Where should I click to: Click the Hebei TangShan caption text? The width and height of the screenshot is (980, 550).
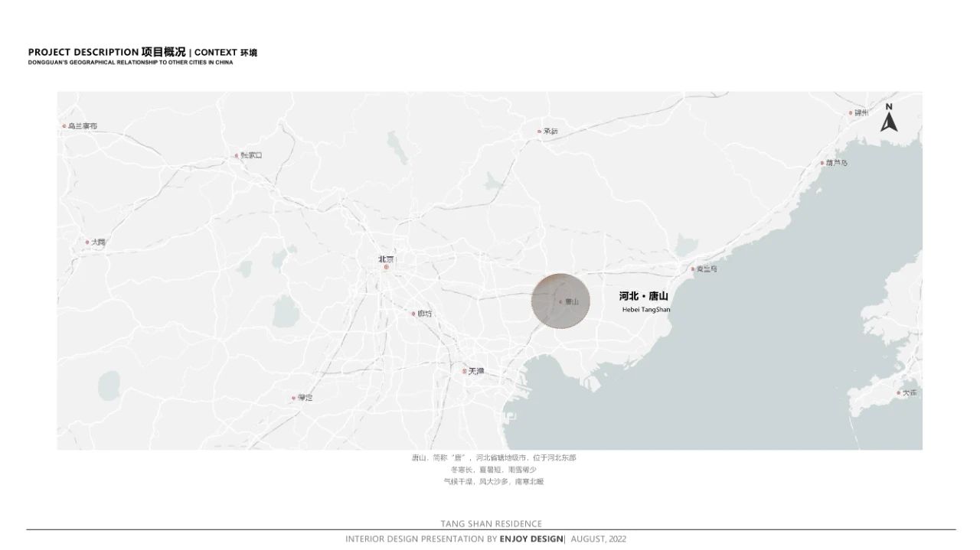click(645, 310)
